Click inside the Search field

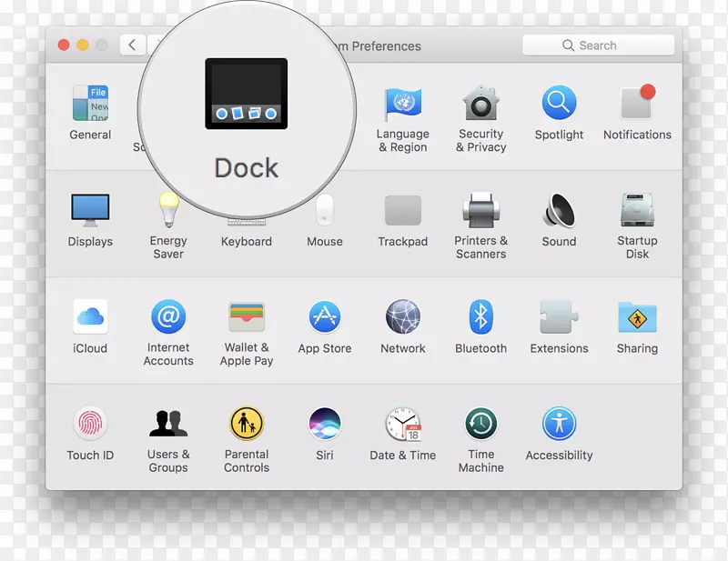[x=598, y=45]
